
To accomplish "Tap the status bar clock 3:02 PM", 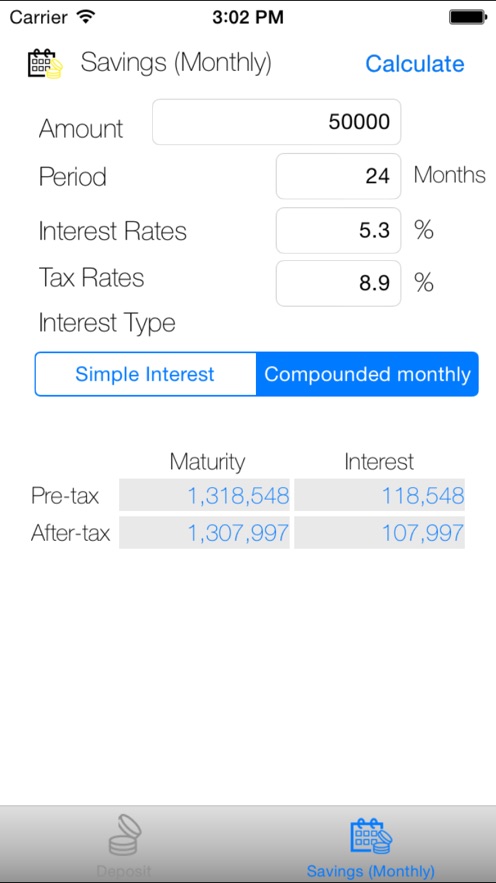I will pos(248,17).
